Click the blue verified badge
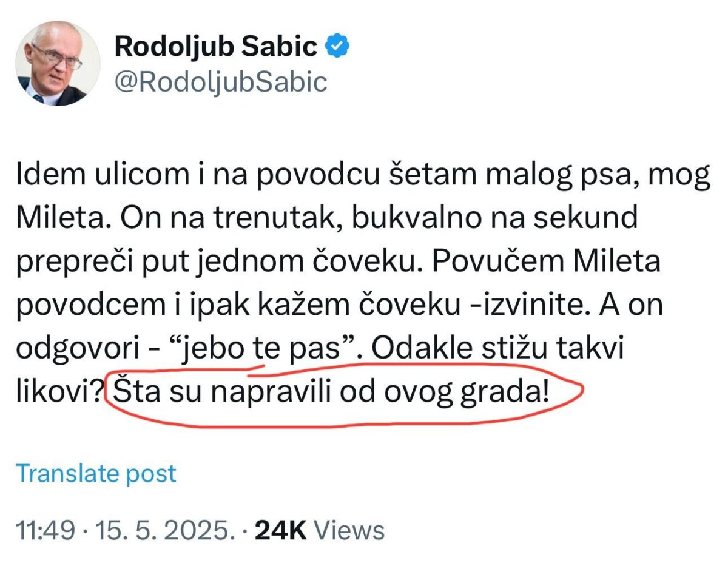 click(337, 47)
